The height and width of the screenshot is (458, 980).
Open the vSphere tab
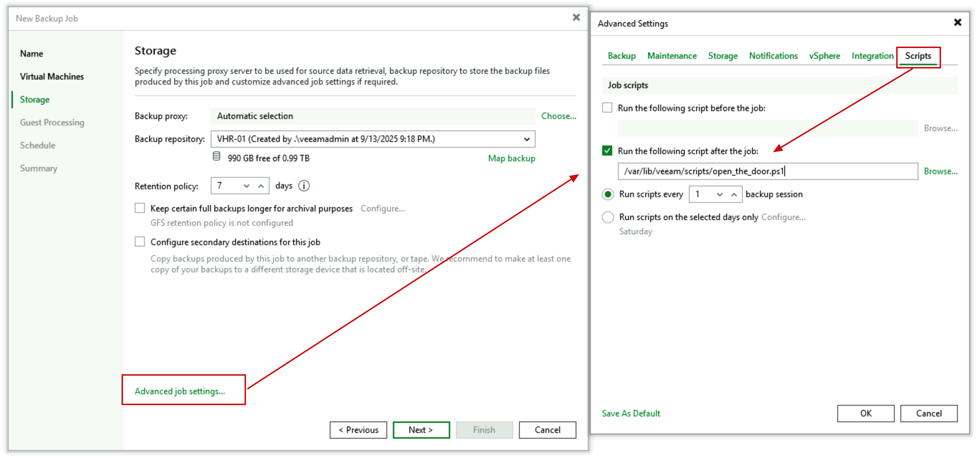824,56
